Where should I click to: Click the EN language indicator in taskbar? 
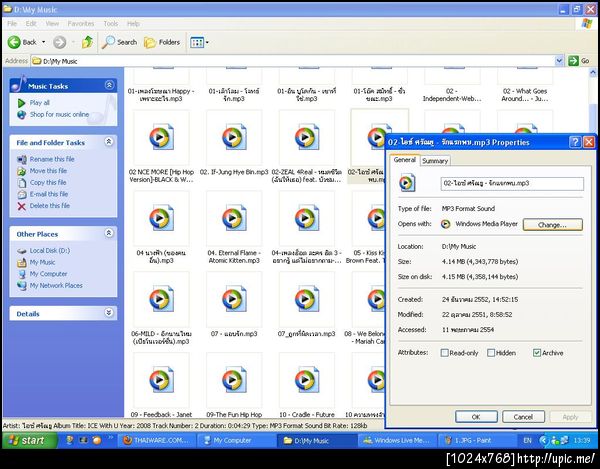527,441
